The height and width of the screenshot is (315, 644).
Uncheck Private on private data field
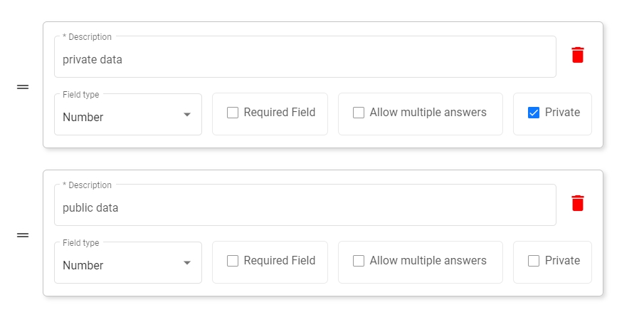(534, 113)
